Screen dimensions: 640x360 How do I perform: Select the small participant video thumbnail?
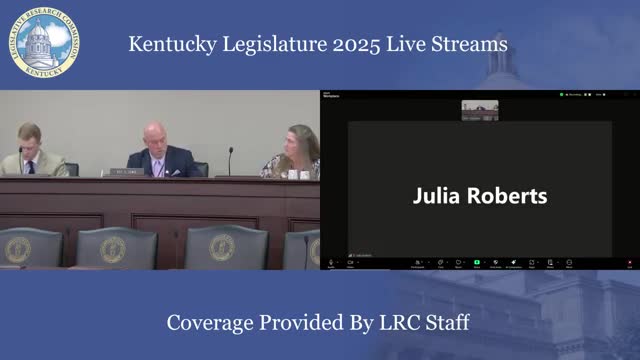point(480,110)
